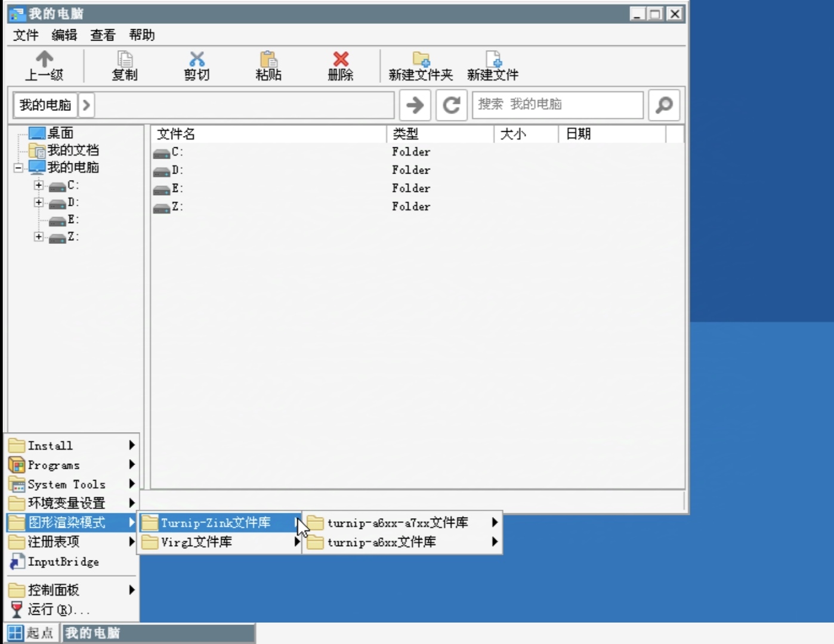Sort by 文件名 column header
Viewport: 834px width, 644px height.
tap(268, 134)
